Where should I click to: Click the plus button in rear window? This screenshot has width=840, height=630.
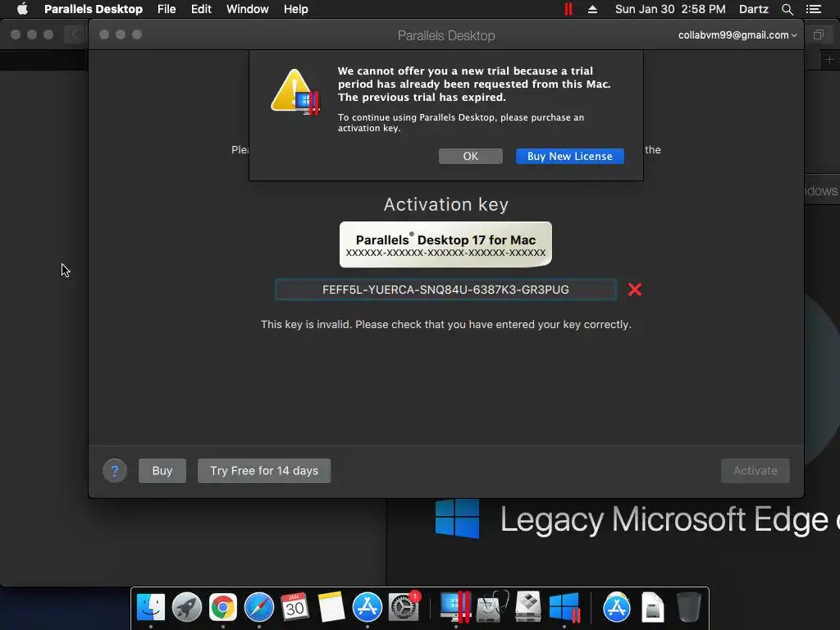click(829, 59)
